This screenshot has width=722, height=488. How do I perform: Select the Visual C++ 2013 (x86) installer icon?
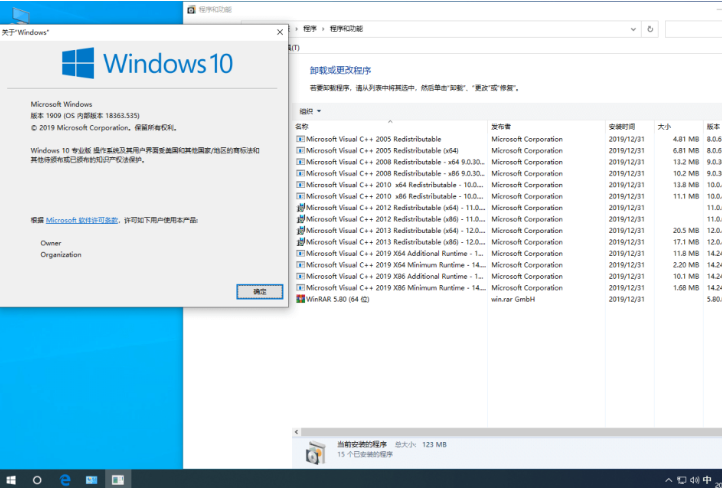coord(300,242)
